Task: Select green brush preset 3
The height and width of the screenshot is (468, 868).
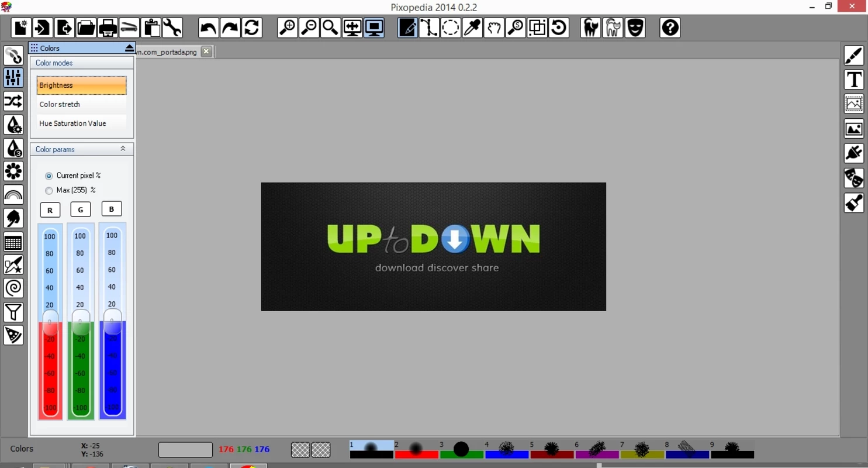Action: (461, 449)
